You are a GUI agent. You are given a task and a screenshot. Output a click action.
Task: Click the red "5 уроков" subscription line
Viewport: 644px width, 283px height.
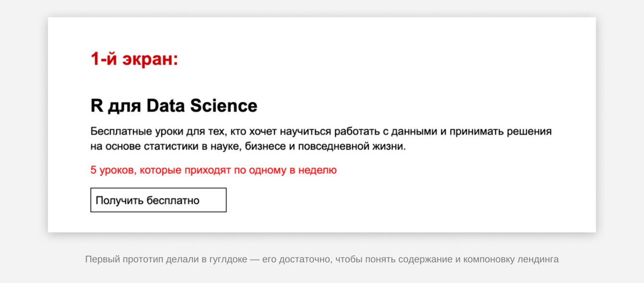pos(213,170)
